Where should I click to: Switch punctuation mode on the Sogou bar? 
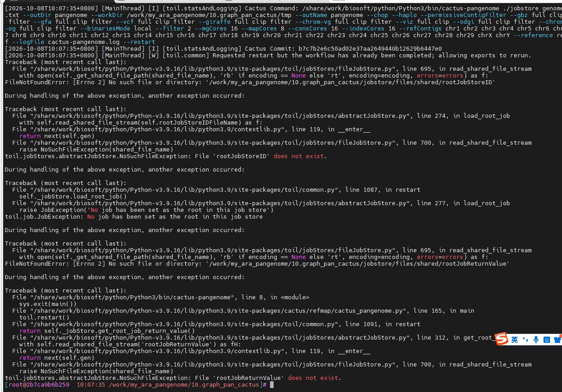525,340
